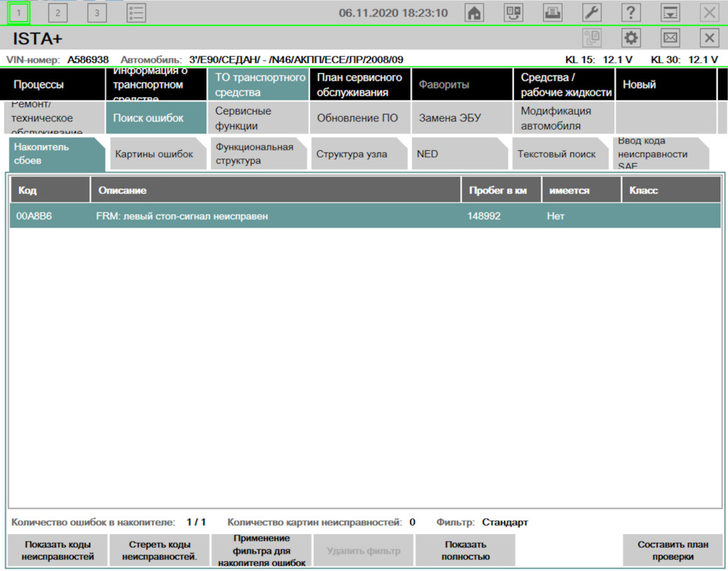This screenshot has height=571, width=728.
Task: Switch to Структура узла tab
Action: [x=359, y=154]
